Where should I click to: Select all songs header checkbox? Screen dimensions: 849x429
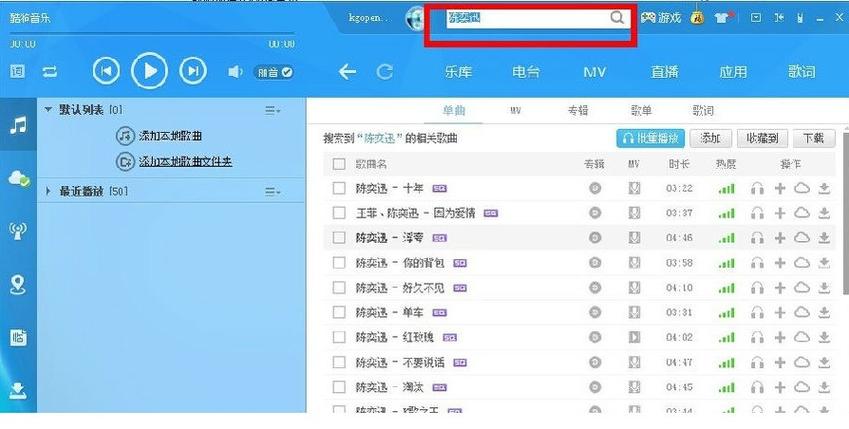(x=339, y=164)
